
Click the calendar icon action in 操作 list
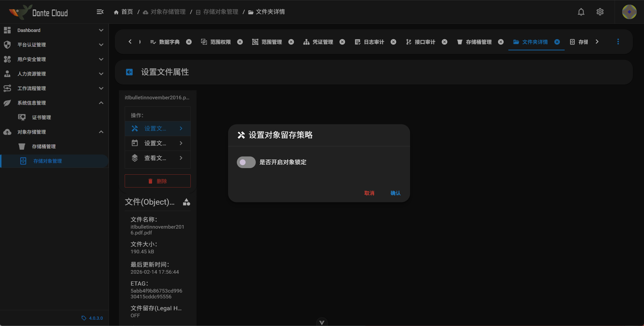(x=135, y=143)
